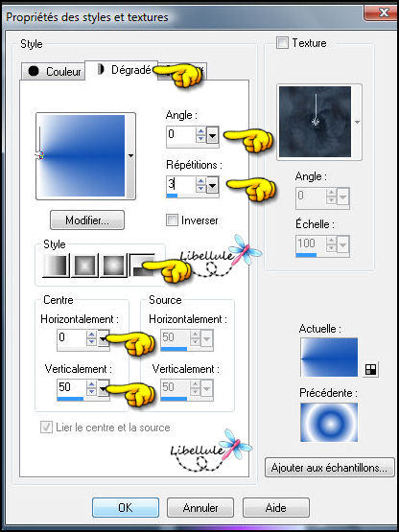Select the linear gradient style icon

coord(56,265)
